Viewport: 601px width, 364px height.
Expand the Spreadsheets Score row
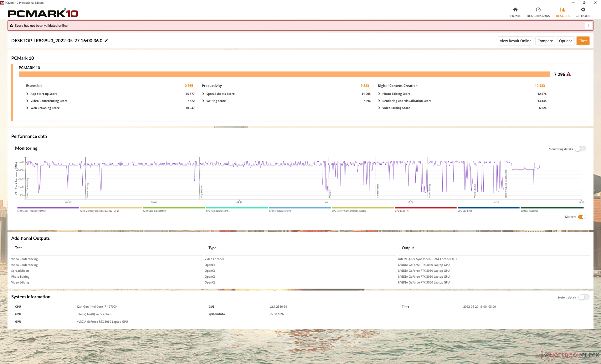tap(203, 94)
